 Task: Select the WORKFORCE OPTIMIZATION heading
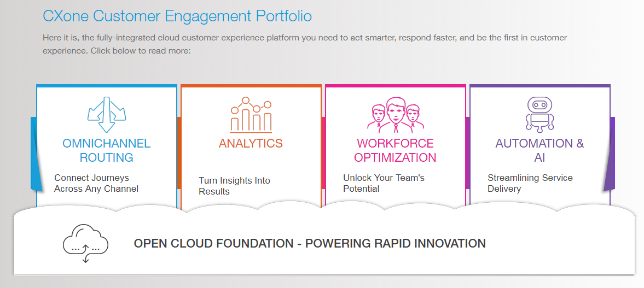[395, 150]
